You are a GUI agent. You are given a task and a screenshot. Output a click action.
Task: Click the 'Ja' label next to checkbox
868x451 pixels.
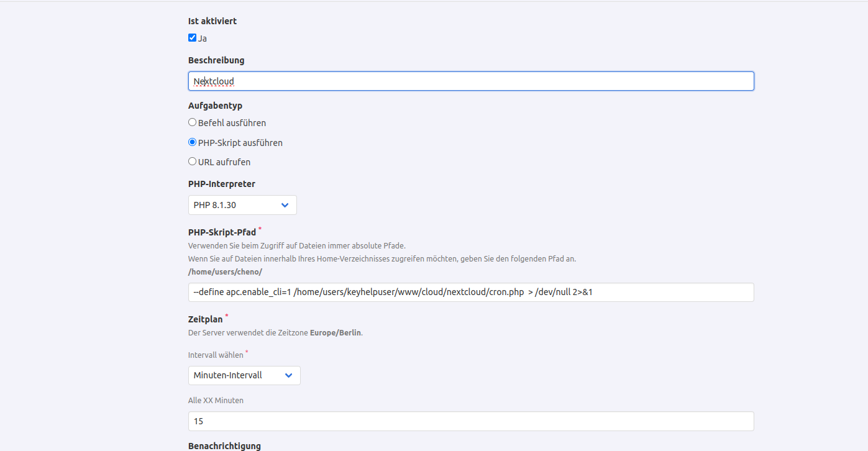point(203,39)
